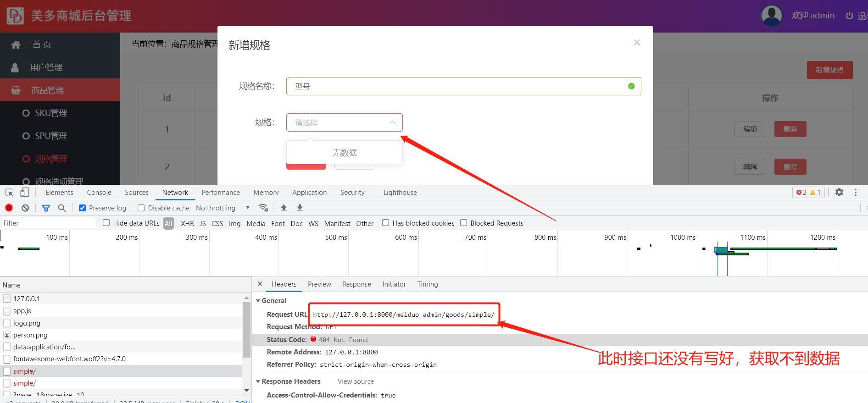Open the Performance tab
This screenshot has width=868, height=403.
(x=221, y=193)
